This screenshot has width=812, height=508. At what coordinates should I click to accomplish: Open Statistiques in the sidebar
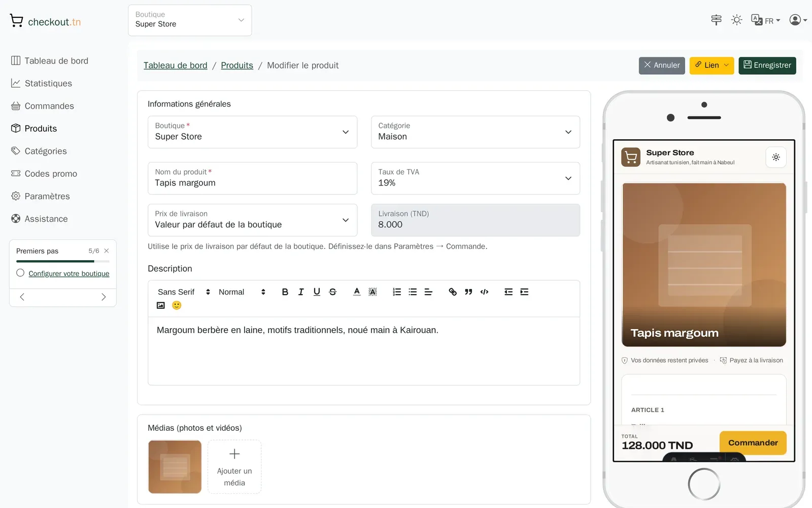(42, 83)
